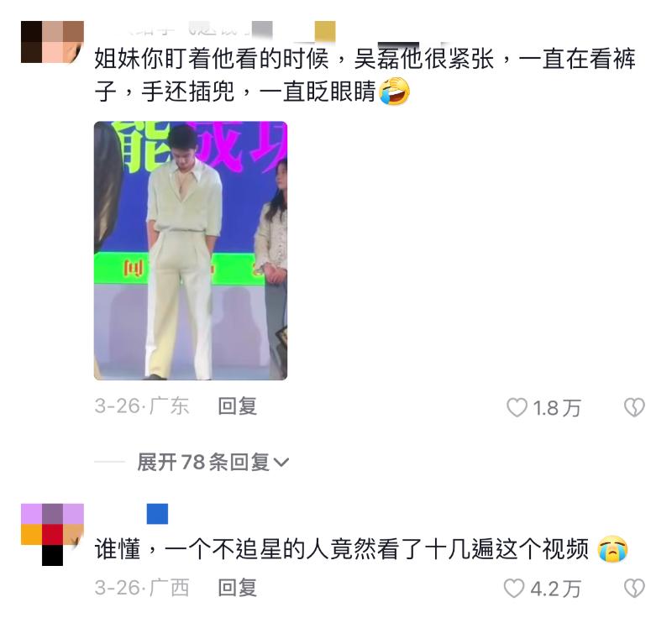This screenshot has height=618, width=672.
Task: Open the attached photo of man in white outfit
Action: point(191,250)
